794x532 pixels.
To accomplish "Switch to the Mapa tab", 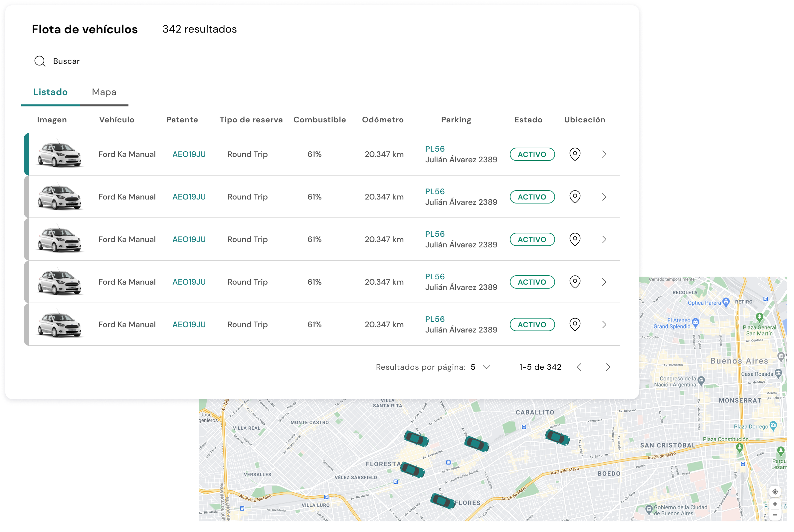I will point(103,92).
